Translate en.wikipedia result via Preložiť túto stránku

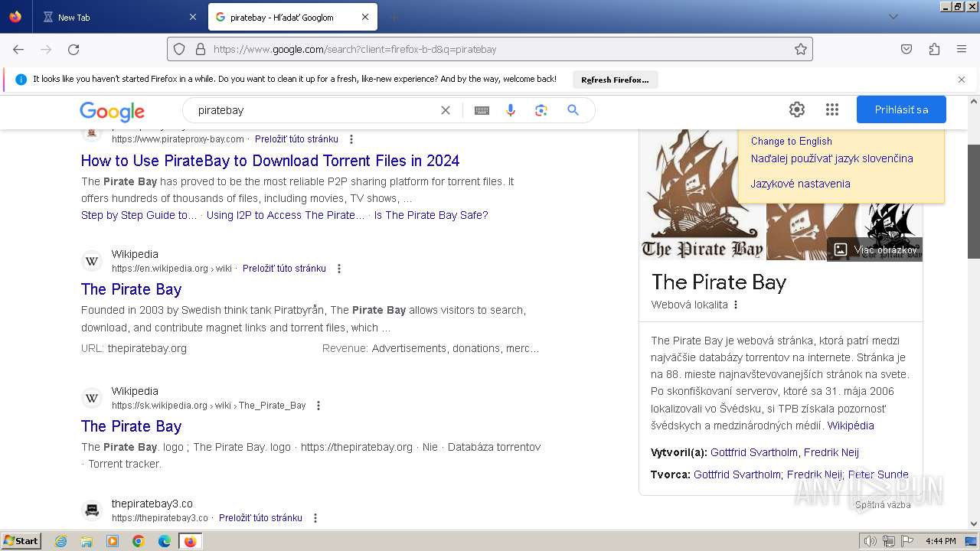tap(284, 269)
